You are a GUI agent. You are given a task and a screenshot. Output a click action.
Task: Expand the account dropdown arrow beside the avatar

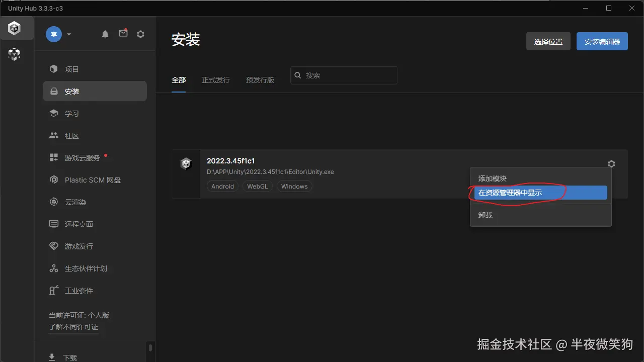coord(69,34)
